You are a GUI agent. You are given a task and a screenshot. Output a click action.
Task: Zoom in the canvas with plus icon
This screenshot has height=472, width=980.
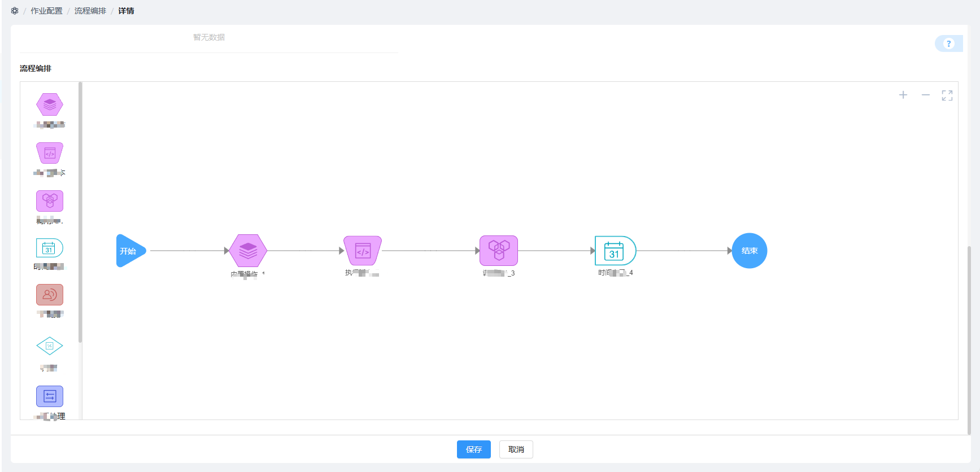(x=903, y=95)
